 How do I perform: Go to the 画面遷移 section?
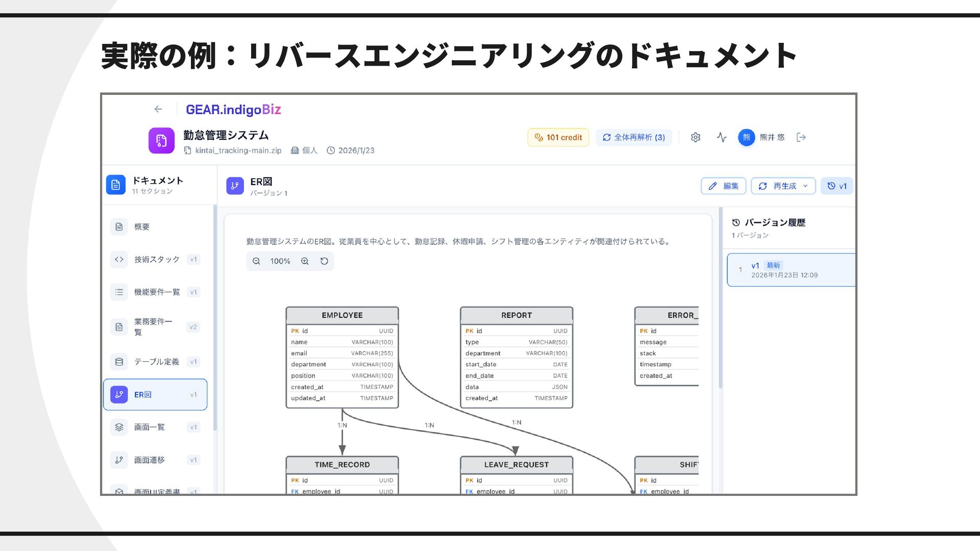tap(149, 460)
